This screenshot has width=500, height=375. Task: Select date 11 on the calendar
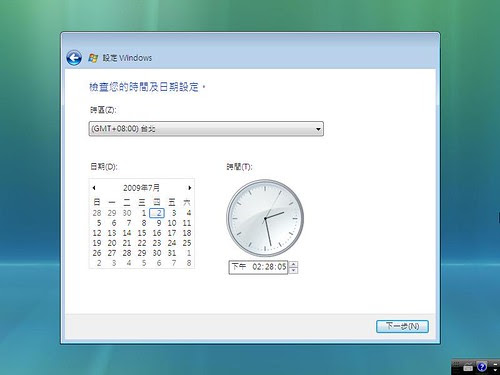187,223
